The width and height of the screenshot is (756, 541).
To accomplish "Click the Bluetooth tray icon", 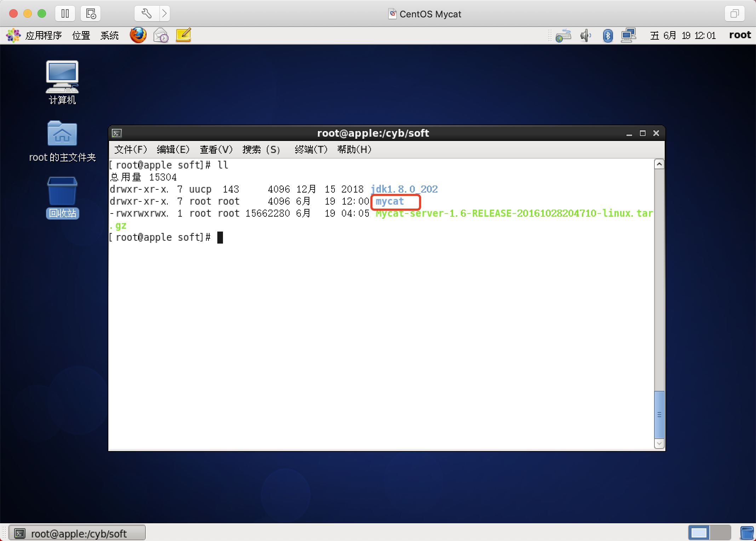I will pyautogui.click(x=608, y=35).
